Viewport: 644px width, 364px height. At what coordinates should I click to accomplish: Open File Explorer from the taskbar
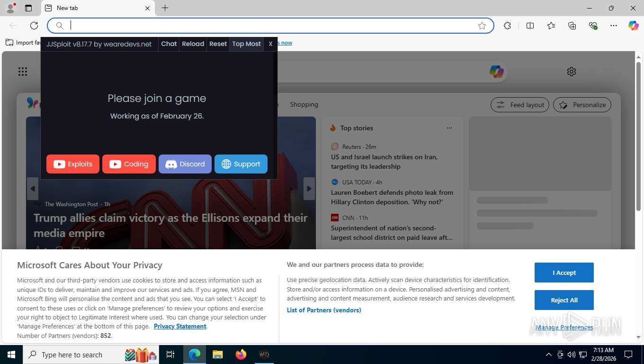click(217, 355)
